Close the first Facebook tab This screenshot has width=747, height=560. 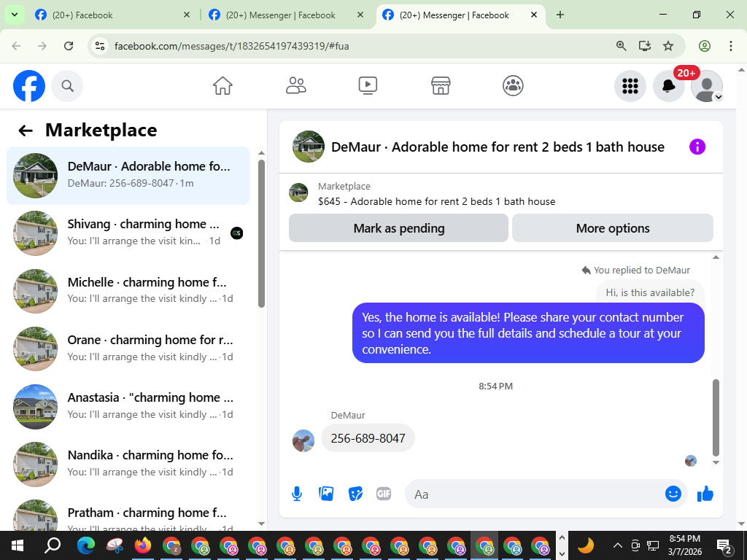pyautogui.click(x=187, y=15)
